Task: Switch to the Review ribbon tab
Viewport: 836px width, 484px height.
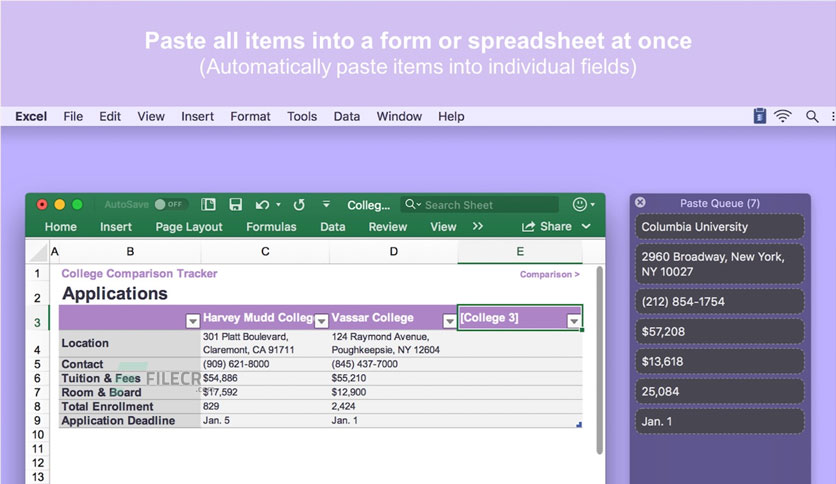Action: [x=388, y=227]
